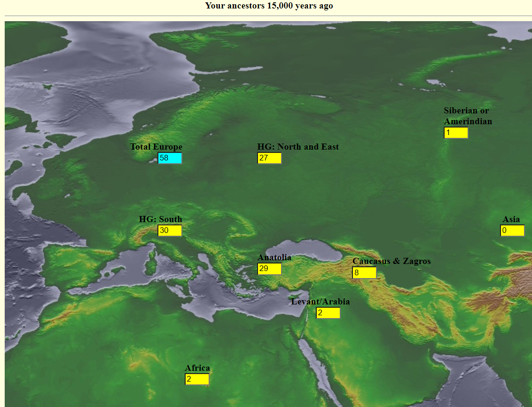Select the Asia value field

pyautogui.click(x=512, y=231)
